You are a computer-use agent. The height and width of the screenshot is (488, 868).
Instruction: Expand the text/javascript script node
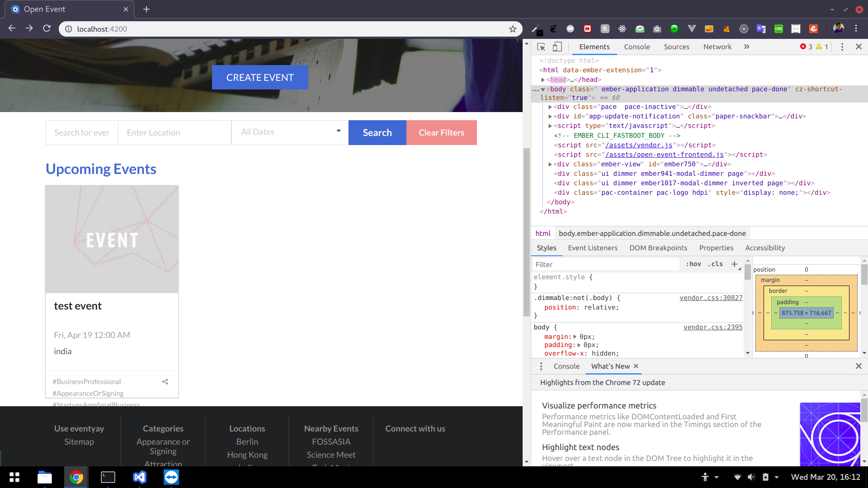coord(550,126)
